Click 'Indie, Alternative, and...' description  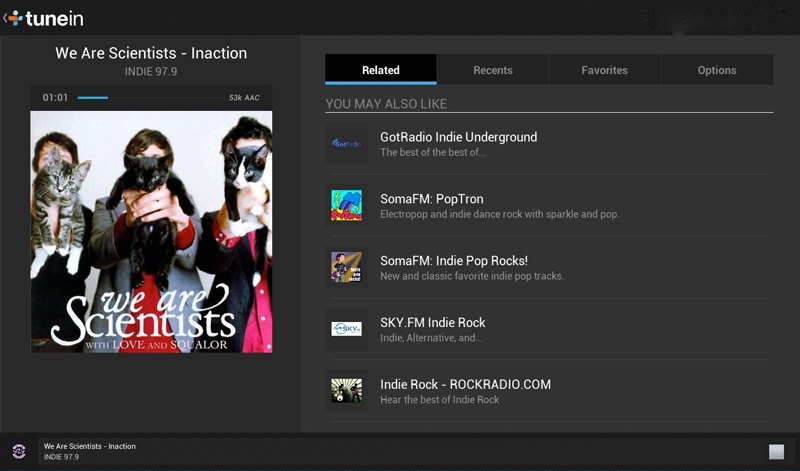tap(431, 338)
